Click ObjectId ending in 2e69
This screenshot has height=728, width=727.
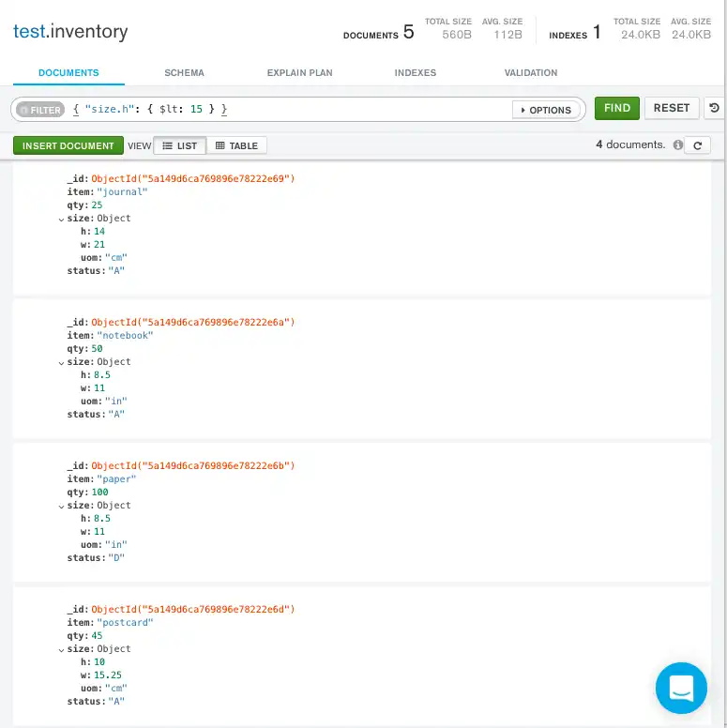[x=193, y=179]
